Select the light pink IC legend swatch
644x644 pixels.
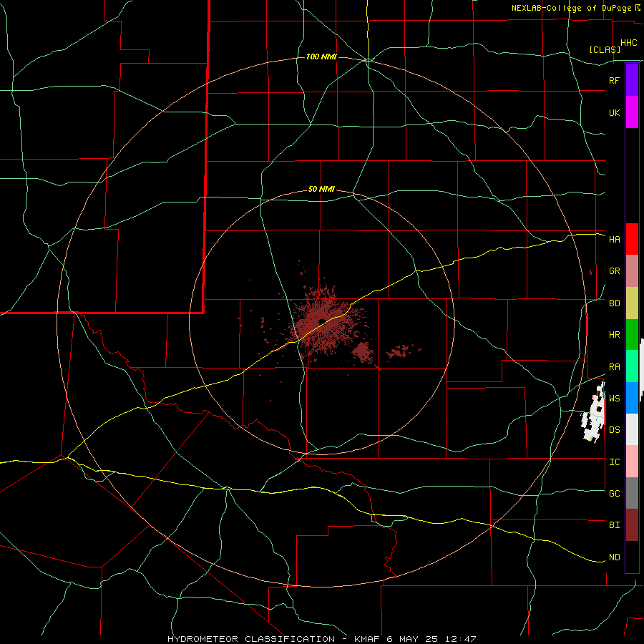coord(632,462)
